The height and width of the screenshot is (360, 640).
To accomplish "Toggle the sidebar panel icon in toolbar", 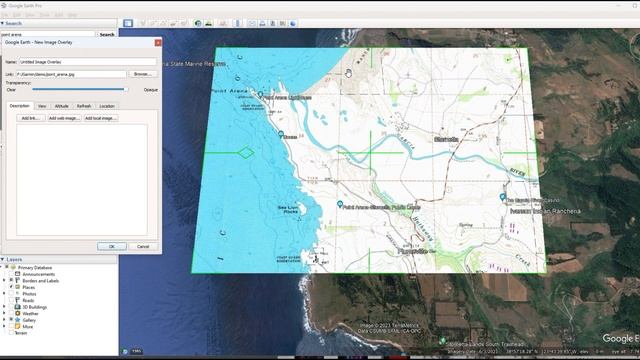I will point(128,23).
